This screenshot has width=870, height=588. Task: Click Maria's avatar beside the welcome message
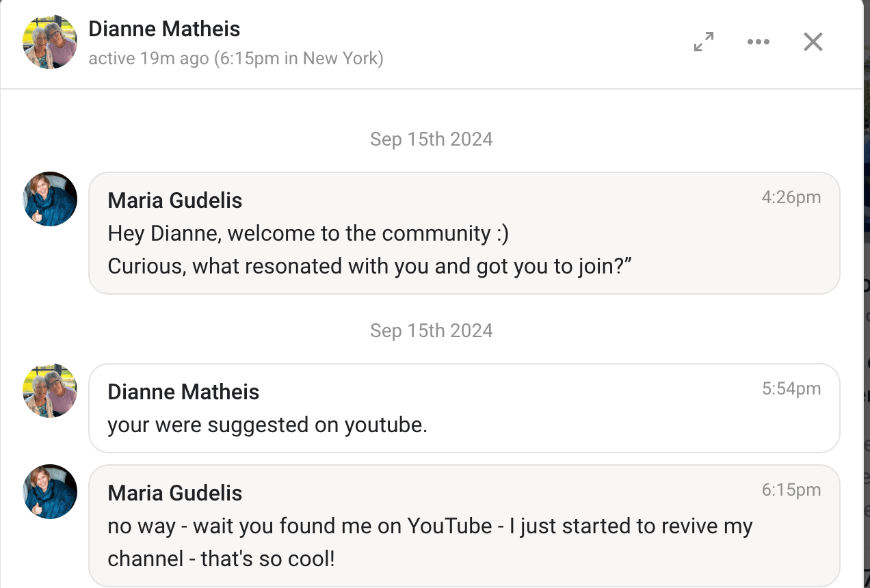click(50, 199)
